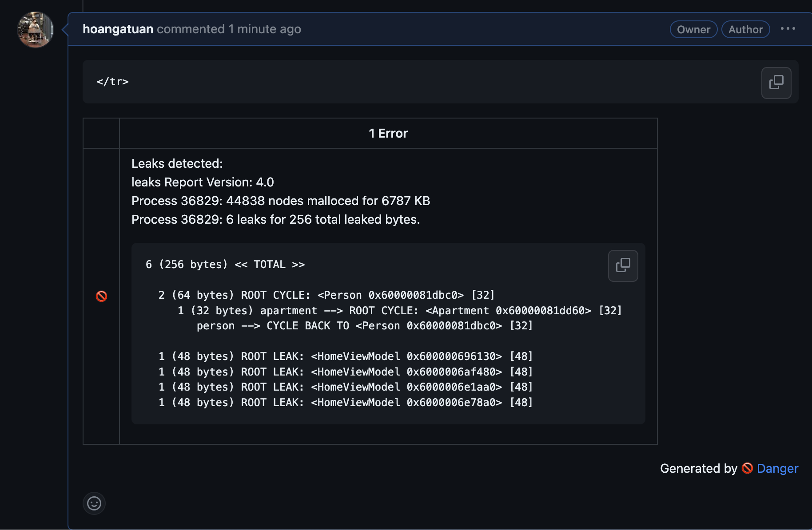This screenshot has height=530, width=812.
Task: Add an emoji reaction to the comment
Action: (94, 503)
